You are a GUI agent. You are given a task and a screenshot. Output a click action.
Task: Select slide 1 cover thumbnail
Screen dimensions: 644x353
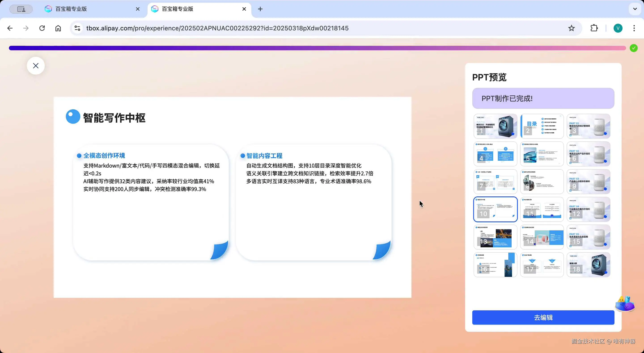pos(495,126)
